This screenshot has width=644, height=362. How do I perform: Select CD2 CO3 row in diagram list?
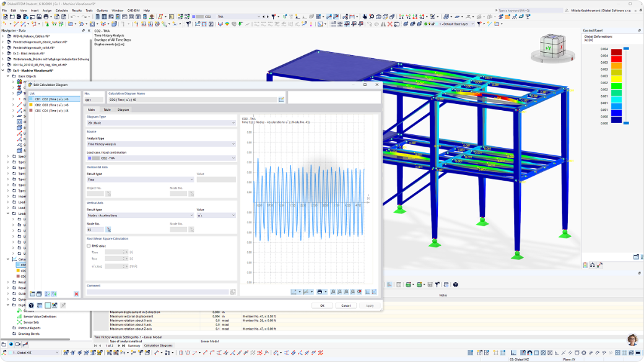tap(54, 105)
